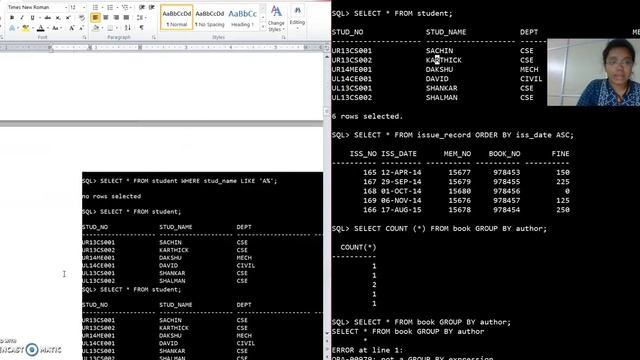Open the Paragraph dialog launcher
The width and height of the screenshot is (640, 360).
(x=154, y=37)
